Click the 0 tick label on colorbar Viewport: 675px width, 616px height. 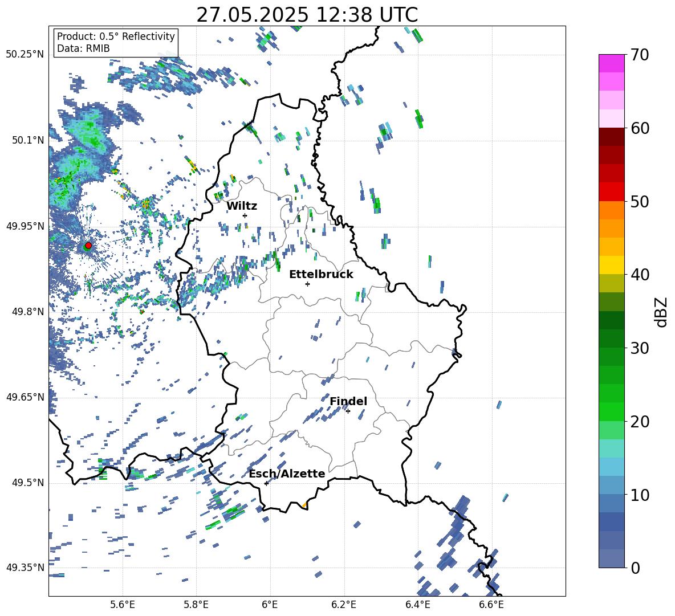(x=635, y=568)
